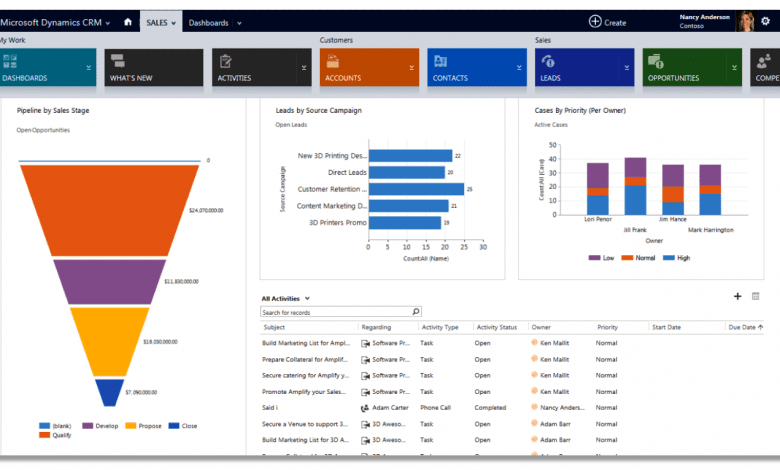Sort by Due Date column header
The width and height of the screenshot is (780, 470).
point(745,327)
